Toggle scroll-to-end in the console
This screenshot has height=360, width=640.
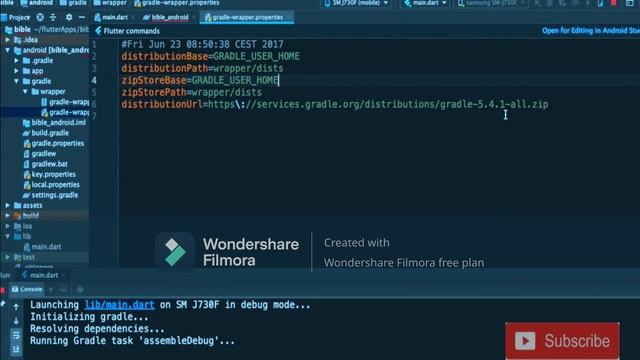coord(16,349)
